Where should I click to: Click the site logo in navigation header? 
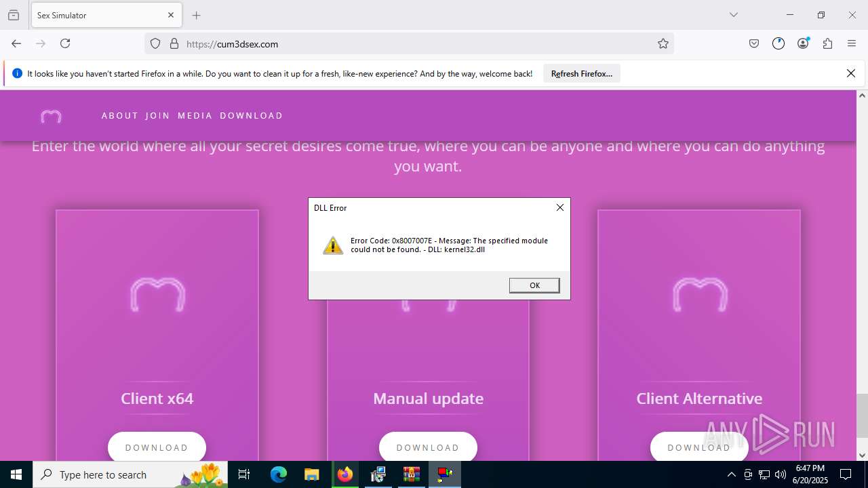[x=51, y=117]
